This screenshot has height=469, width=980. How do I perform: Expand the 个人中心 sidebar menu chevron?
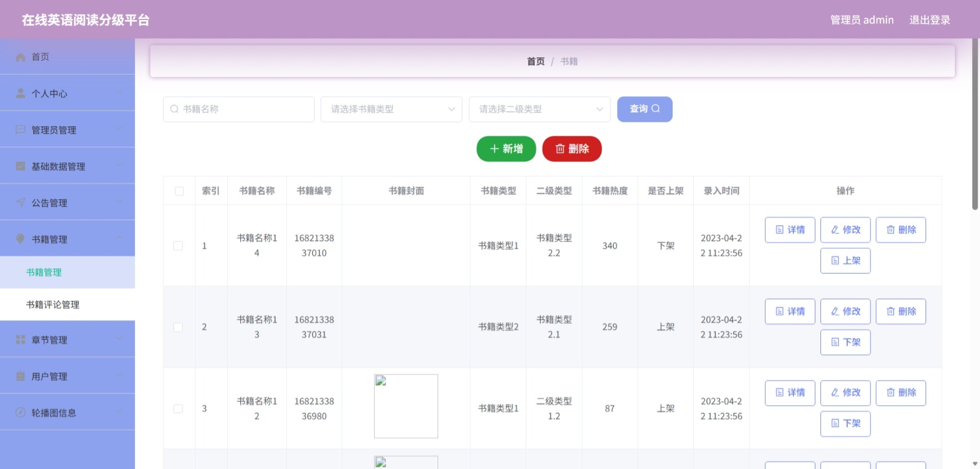click(x=119, y=92)
